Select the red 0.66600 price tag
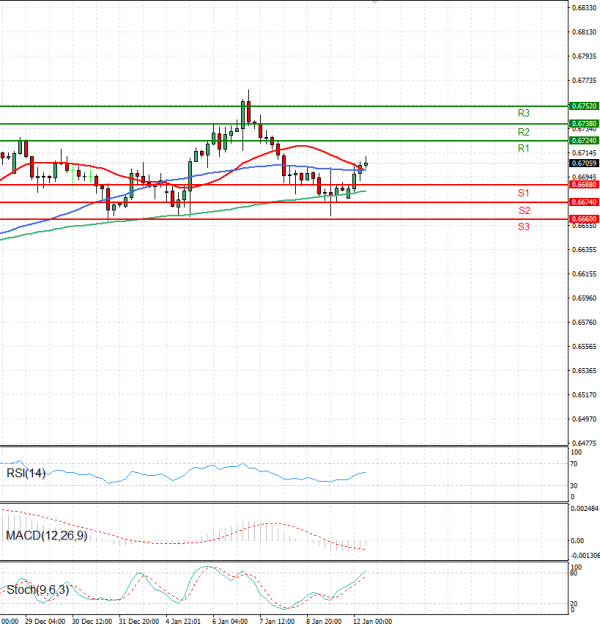Image resolution: width=600 pixels, height=629 pixels. (584, 218)
